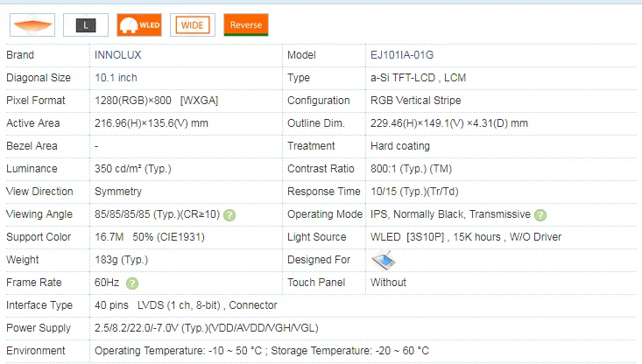This screenshot has height=364, width=642.
Task: Click the 'Touch Panel' label
Action: point(316,283)
